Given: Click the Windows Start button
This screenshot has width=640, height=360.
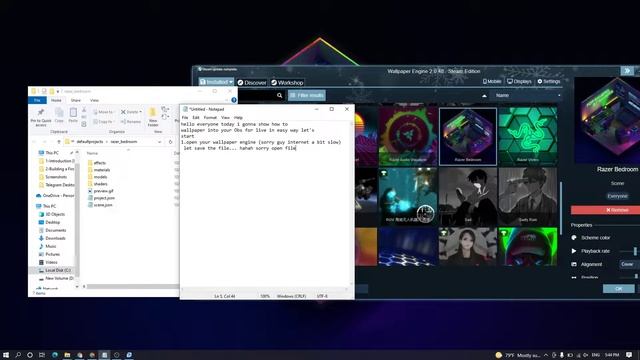Looking at the screenshot, I should point(6,355).
